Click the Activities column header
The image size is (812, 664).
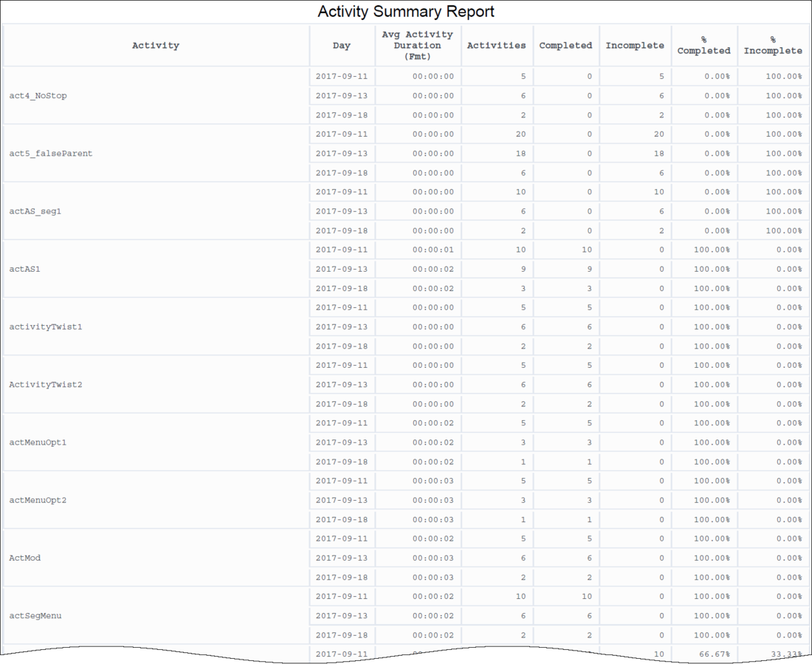tap(497, 46)
